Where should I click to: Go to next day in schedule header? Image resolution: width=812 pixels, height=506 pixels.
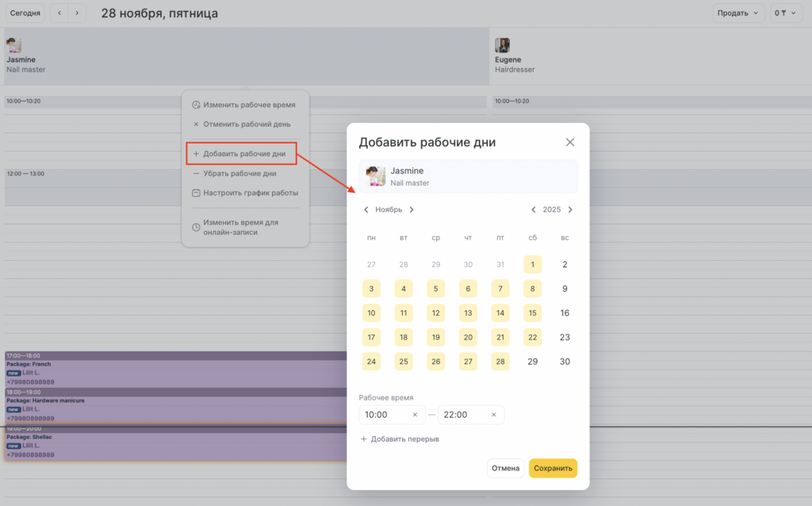click(x=77, y=13)
